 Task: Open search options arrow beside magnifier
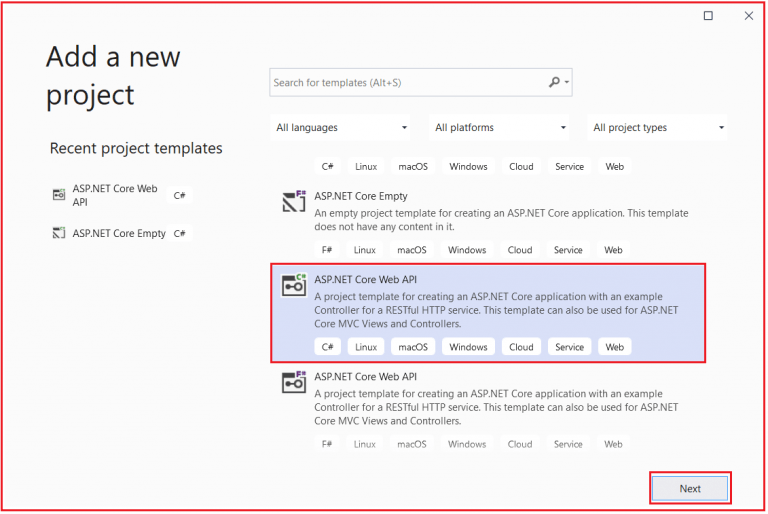[x=568, y=83]
